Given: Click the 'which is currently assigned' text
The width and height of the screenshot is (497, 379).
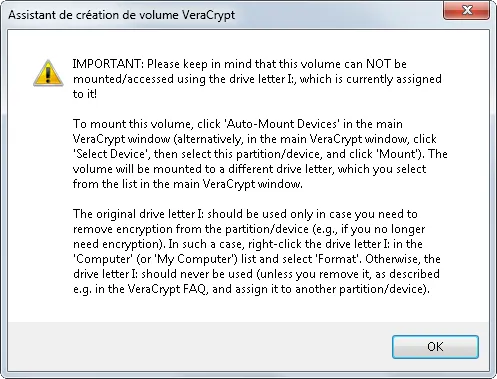Looking at the screenshot, I should coord(371,79).
